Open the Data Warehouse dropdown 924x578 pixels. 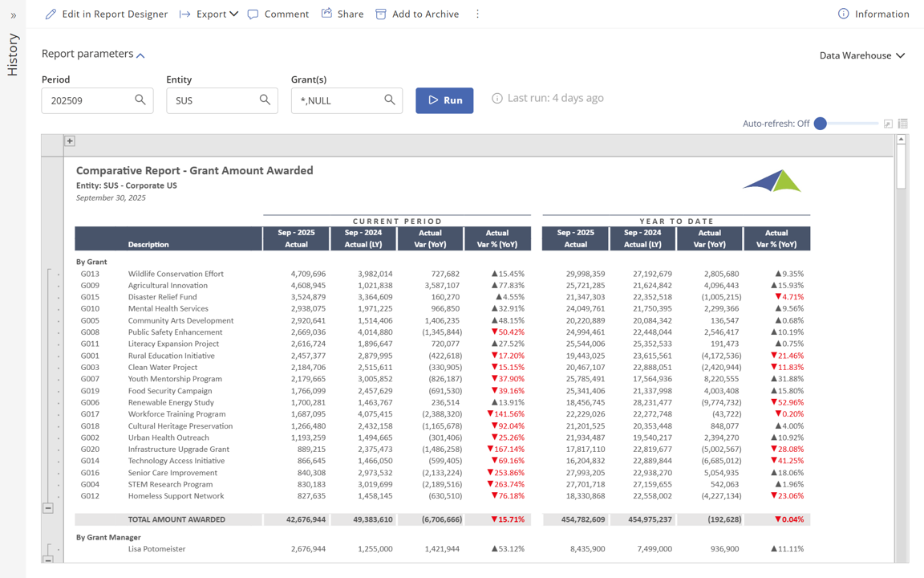[862, 55]
